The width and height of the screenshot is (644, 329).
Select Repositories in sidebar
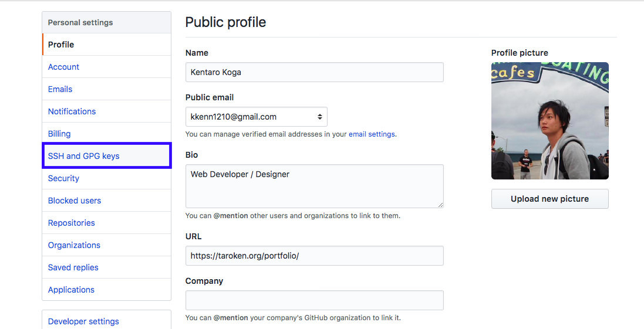click(x=71, y=223)
